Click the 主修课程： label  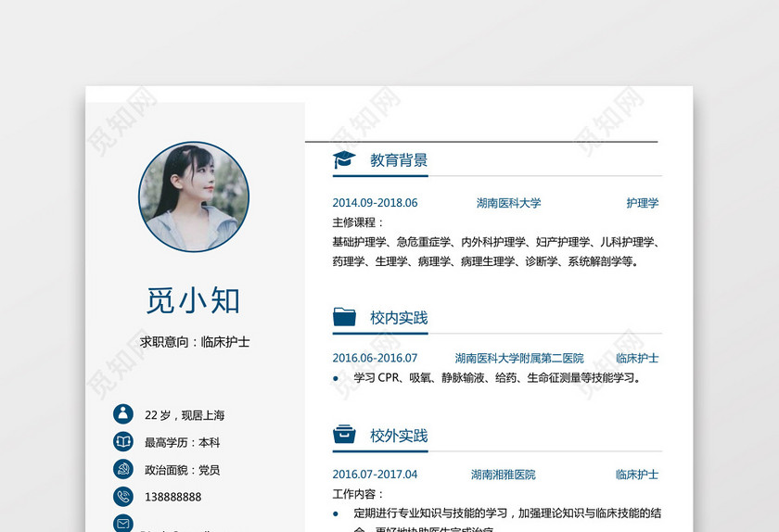click(x=358, y=222)
